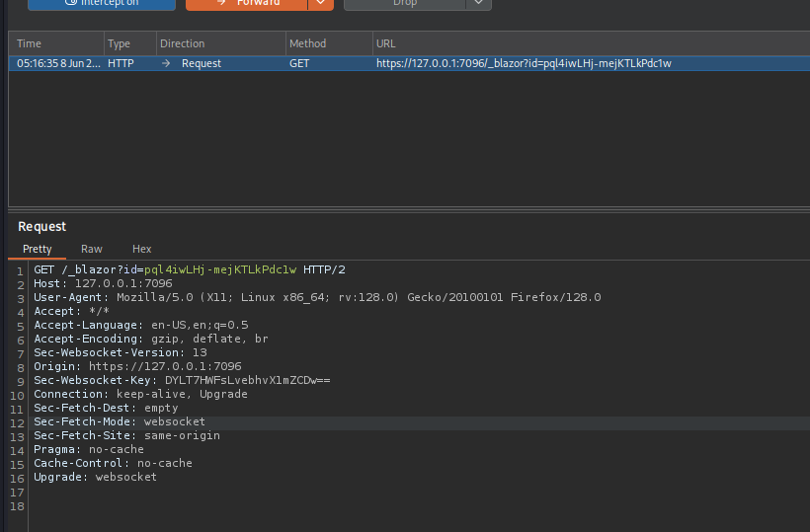Viewport: 810px width, 532px height.
Task: Select the intercepted GET request row URL
Action: click(x=524, y=63)
